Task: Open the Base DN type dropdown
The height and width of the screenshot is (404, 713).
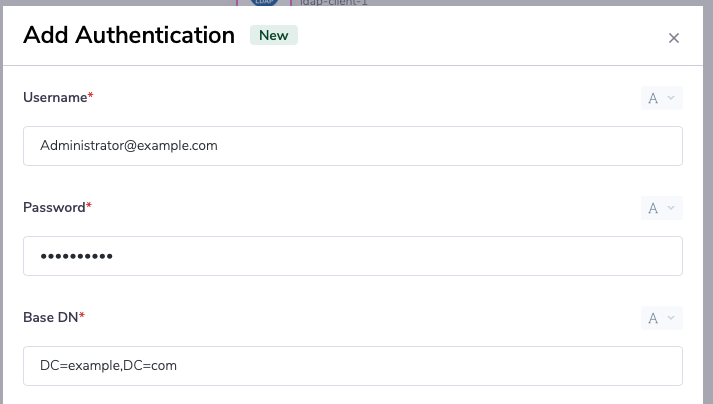Action: 661,318
